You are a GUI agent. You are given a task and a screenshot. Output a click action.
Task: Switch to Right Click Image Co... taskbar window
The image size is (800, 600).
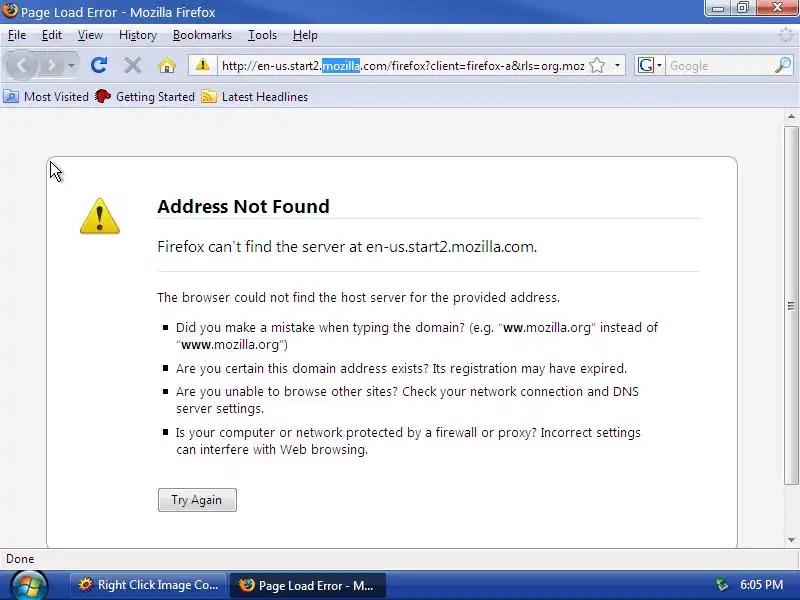(x=149, y=585)
